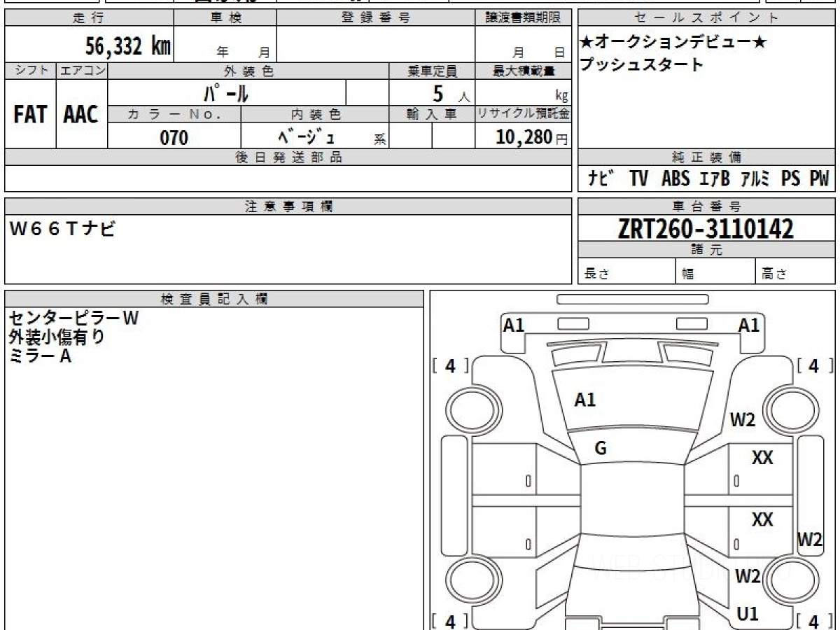This screenshot has width=840, height=630.
Task: Click the 輸入車 header
Action: (432, 114)
